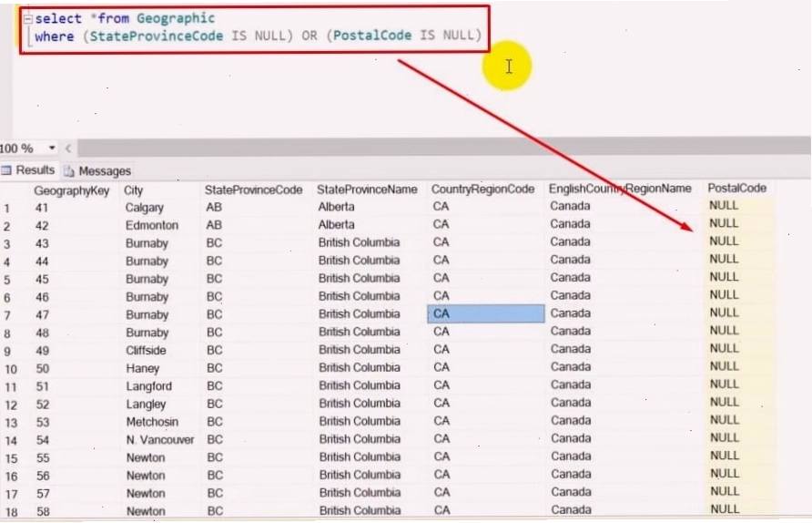Click the N. Vancouver city cell
Viewport: 812px width, 523px height.
(160, 439)
